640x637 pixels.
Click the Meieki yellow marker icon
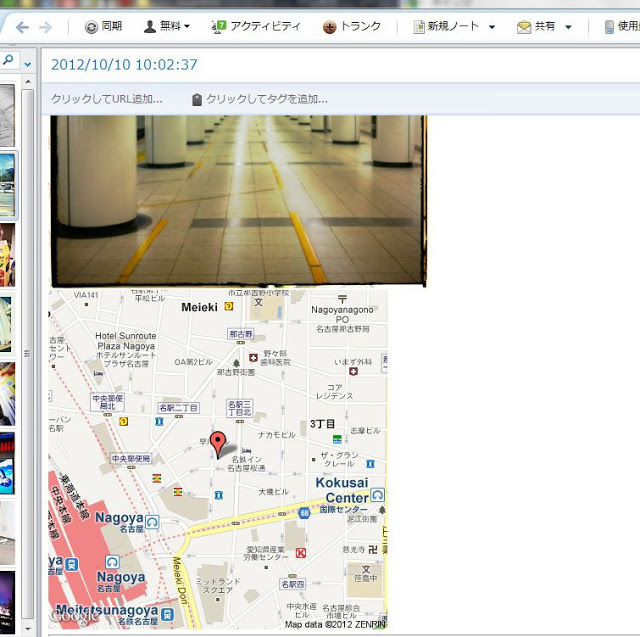pos(229,306)
